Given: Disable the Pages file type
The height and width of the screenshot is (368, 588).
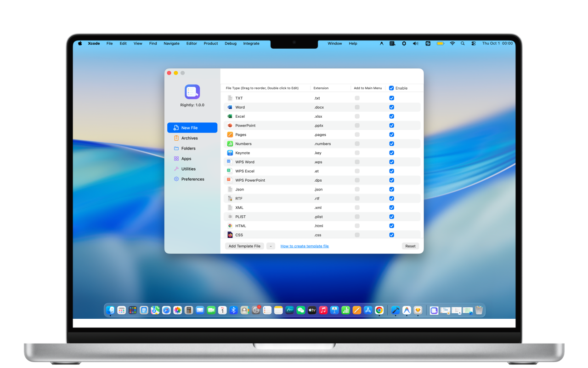Looking at the screenshot, I should [x=391, y=135].
